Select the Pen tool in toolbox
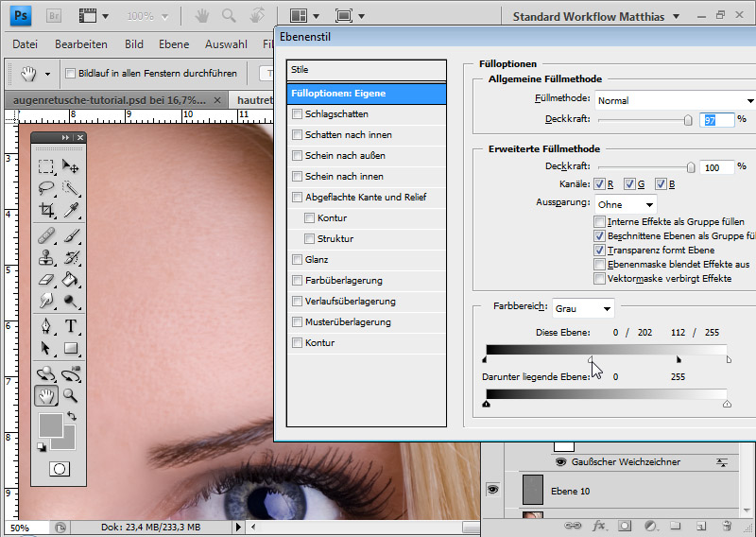The width and height of the screenshot is (756, 537). 45,327
